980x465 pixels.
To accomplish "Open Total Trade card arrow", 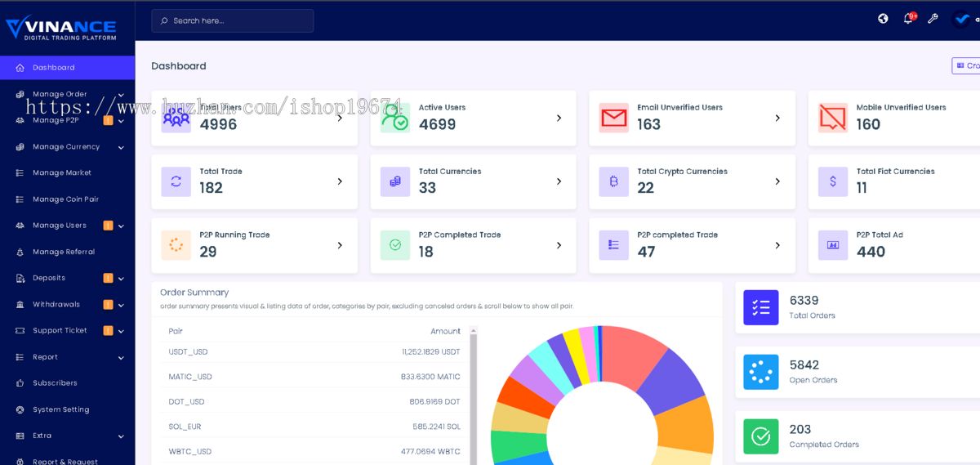I will point(340,181).
